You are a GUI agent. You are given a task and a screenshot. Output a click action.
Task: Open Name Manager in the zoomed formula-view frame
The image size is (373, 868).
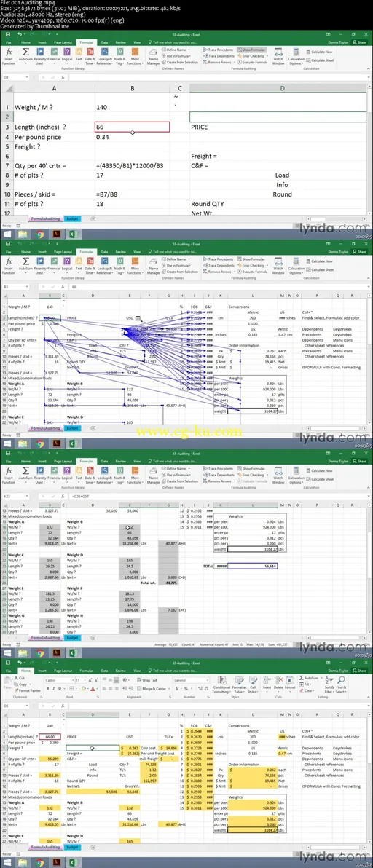[153, 57]
